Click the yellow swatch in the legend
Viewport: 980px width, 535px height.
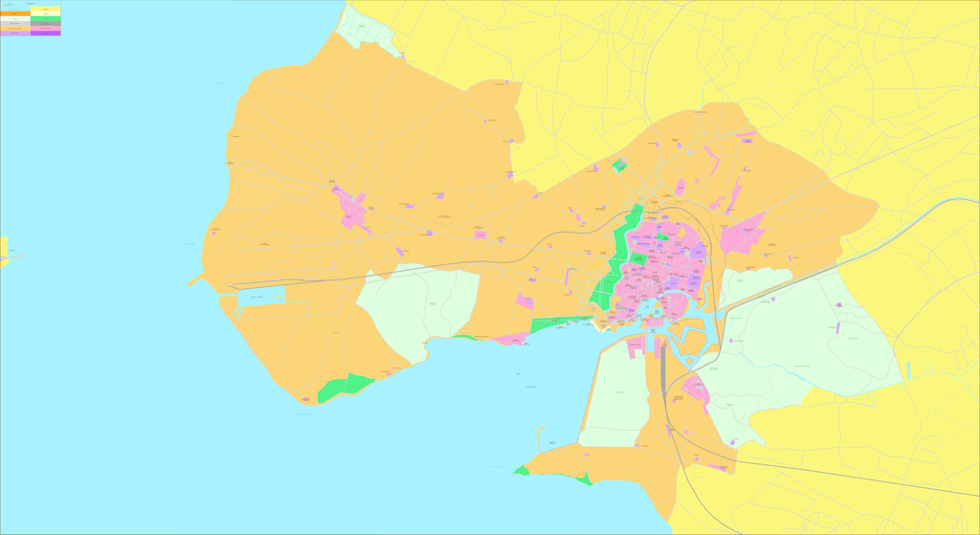(46, 9)
